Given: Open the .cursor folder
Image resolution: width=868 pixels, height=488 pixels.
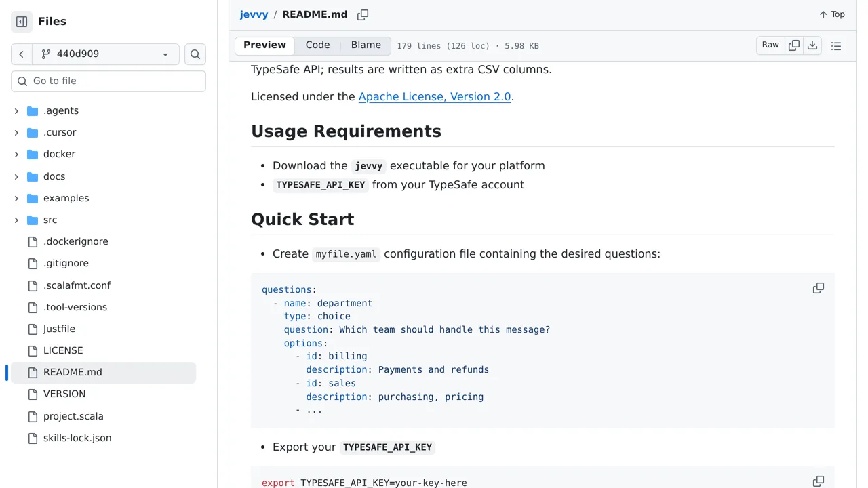Looking at the screenshot, I should click(60, 133).
